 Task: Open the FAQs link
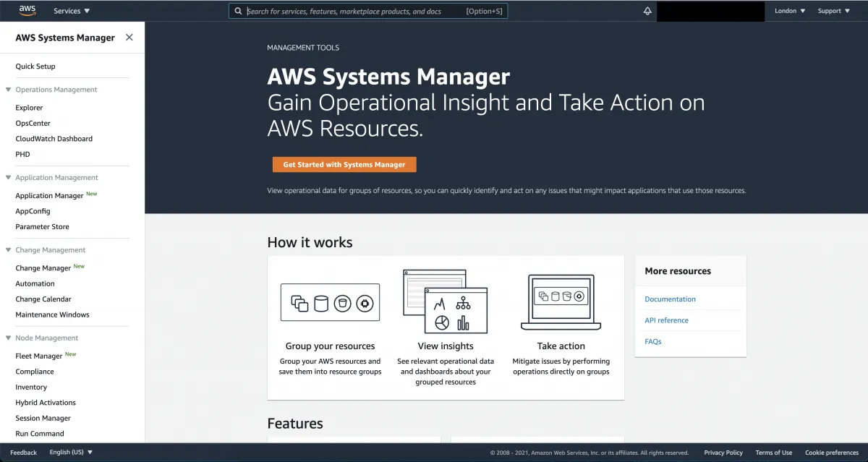point(653,342)
